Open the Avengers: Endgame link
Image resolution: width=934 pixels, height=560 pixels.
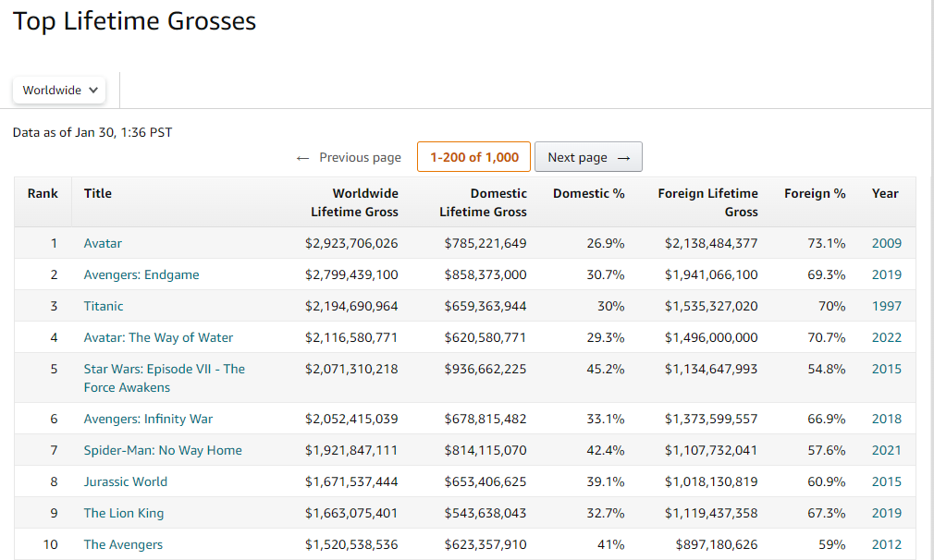(x=141, y=275)
